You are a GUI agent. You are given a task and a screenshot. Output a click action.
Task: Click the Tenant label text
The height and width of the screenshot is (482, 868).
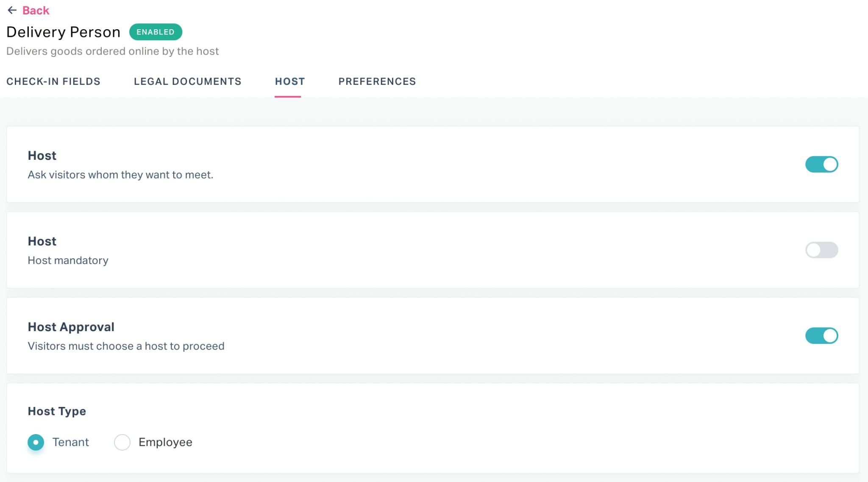pyautogui.click(x=71, y=442)
